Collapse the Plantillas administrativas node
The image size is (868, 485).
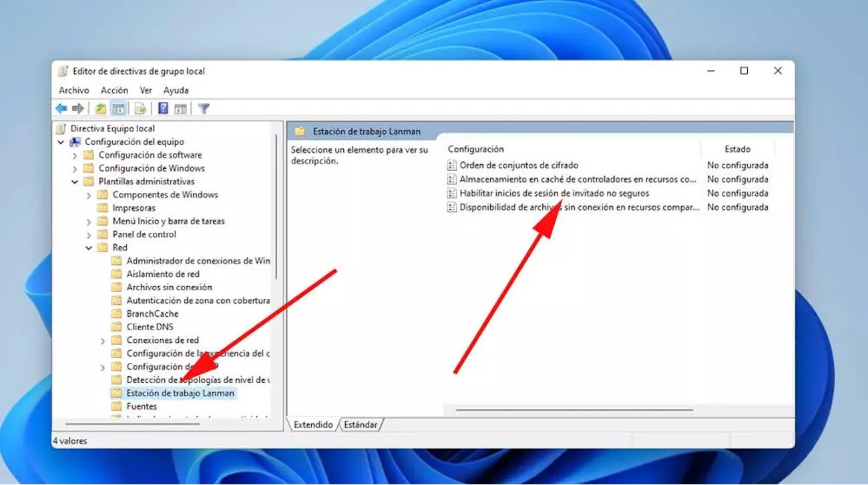75,181
